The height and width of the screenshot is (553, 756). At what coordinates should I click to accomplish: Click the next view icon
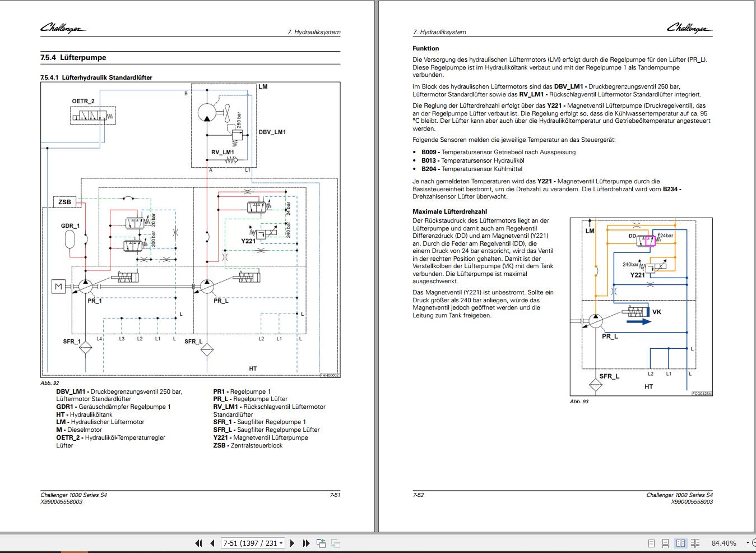[x=336, y=543]
